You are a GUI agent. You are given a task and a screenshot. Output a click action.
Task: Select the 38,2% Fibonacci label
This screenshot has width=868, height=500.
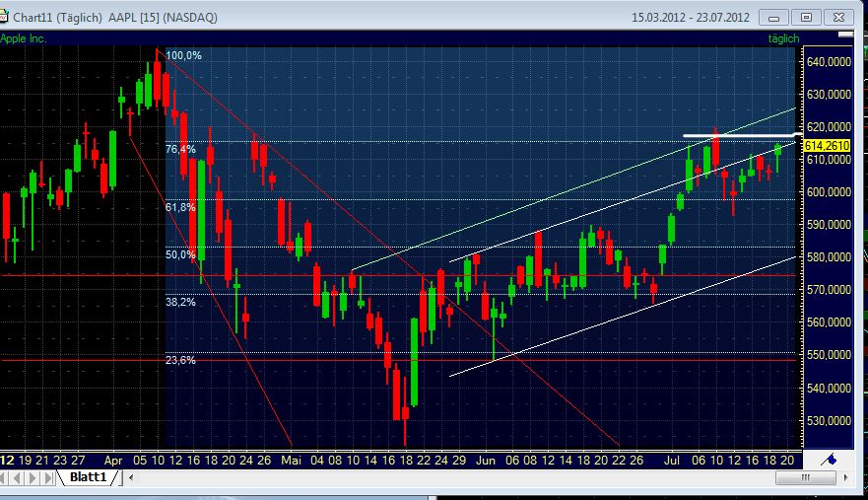(x=180, y=302)
